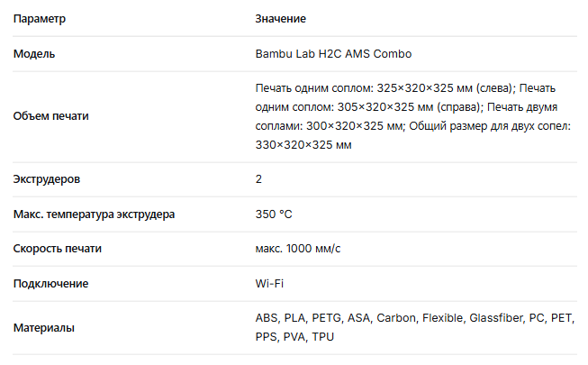588x365 pixels.
Task: Click the Значение column header
Action: [281, 18]
